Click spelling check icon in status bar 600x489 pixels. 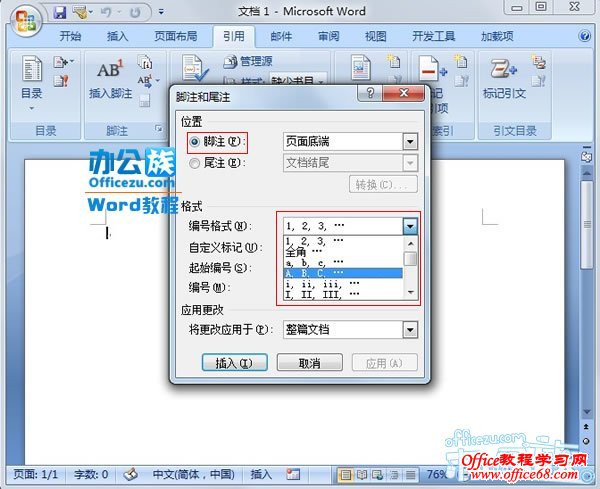coord(130,474)
